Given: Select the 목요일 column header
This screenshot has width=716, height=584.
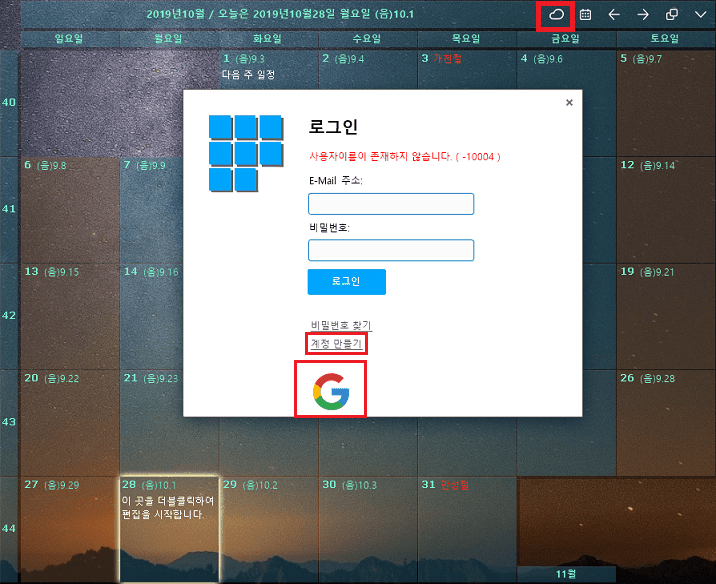Looking at the screenshot, I should pos(467,39).
